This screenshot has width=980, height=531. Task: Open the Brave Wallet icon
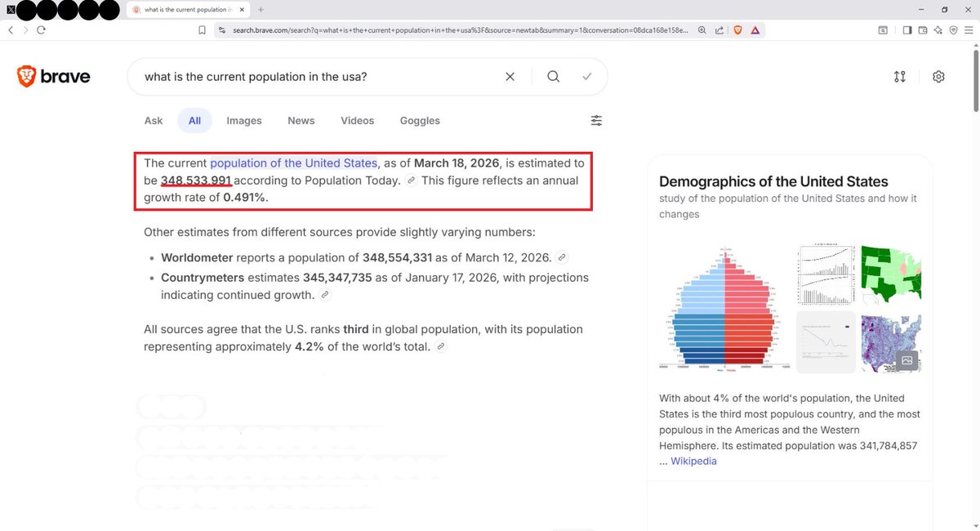(923, 29)
